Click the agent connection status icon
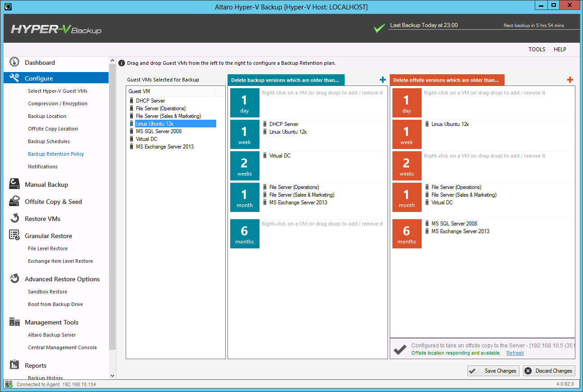583x392 pixels. pos(9,384)
